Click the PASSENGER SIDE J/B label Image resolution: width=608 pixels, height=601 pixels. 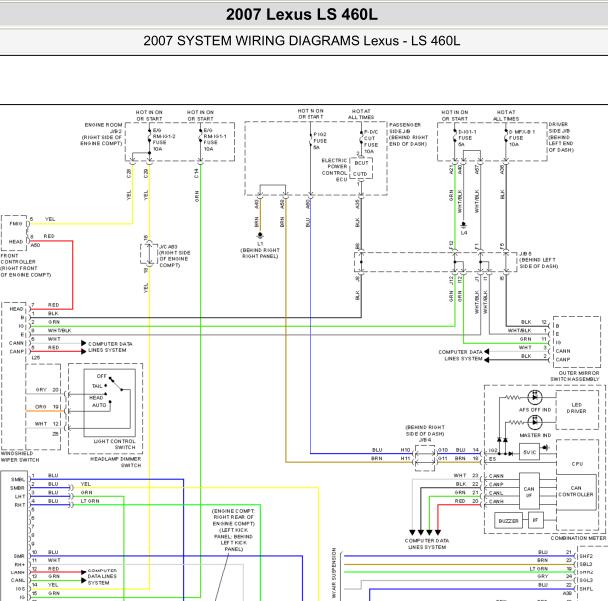(x=408, y=134)
